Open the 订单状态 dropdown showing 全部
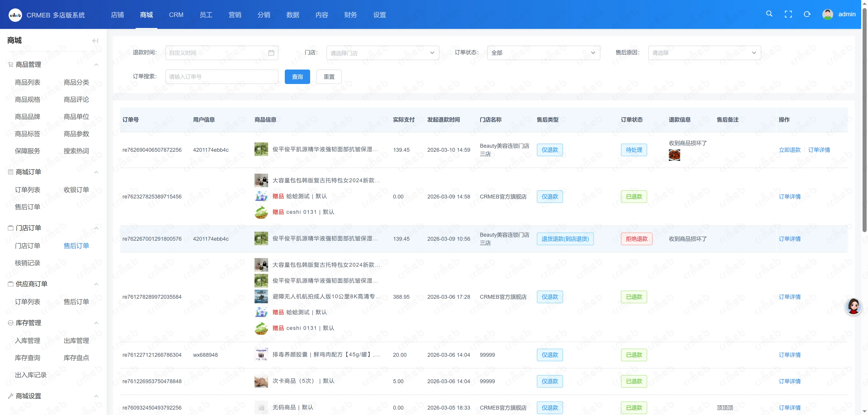868x415 pixels. [x=543, y=53]
